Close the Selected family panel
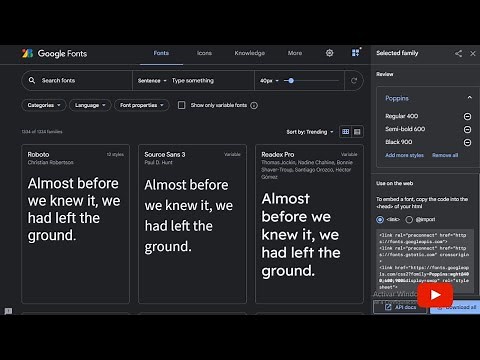Screen dimensions: 480x360 pyautogui.click(x=473, y=53)
